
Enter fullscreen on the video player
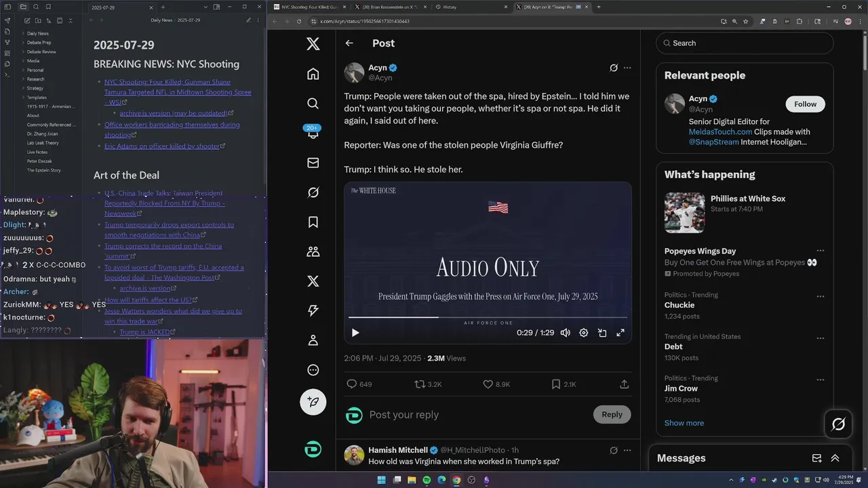click(x=620, y=333)
